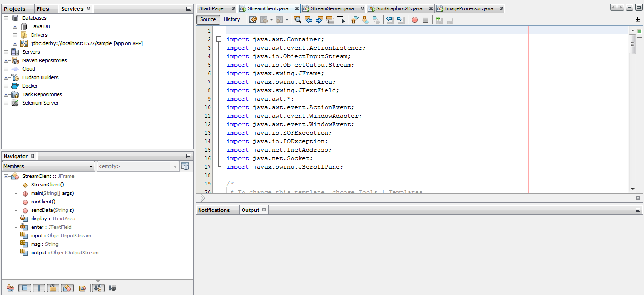Toggle Show Inner Classes in Navigator

tap(67, 288)
